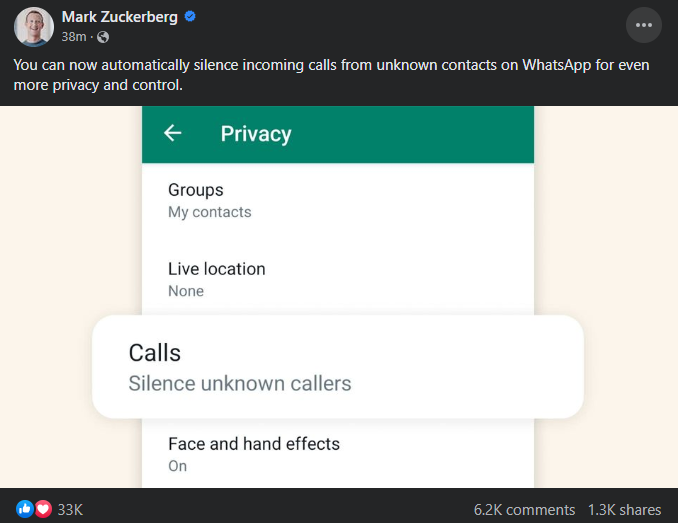Viewport: 678px width, 523px height.
Task: Click the blue Like reaction icon
Action: pyautogui.click(x=26, y=509)
